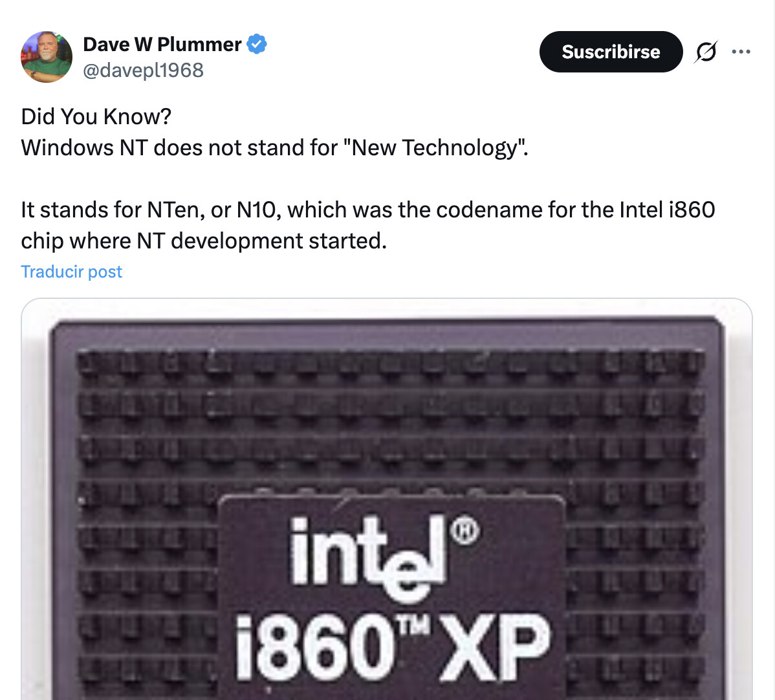Open the attached i860 chip photo
This screenshot has width=775, height=700.
click(386, 499)
